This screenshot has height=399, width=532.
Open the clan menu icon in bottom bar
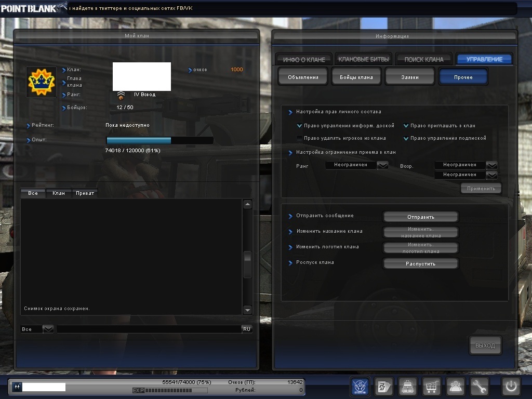(x=361, y=387)
